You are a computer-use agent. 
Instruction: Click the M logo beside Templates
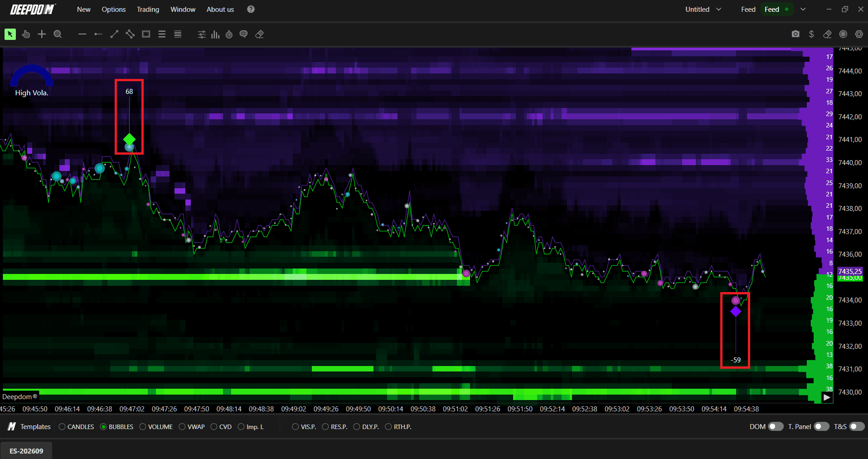click(x=12, y=427)
